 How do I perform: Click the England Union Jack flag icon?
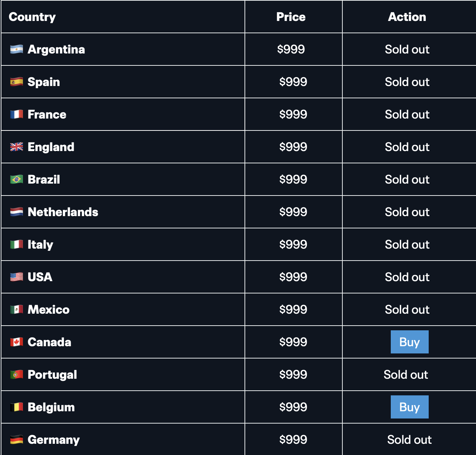(x=17, y=147)
